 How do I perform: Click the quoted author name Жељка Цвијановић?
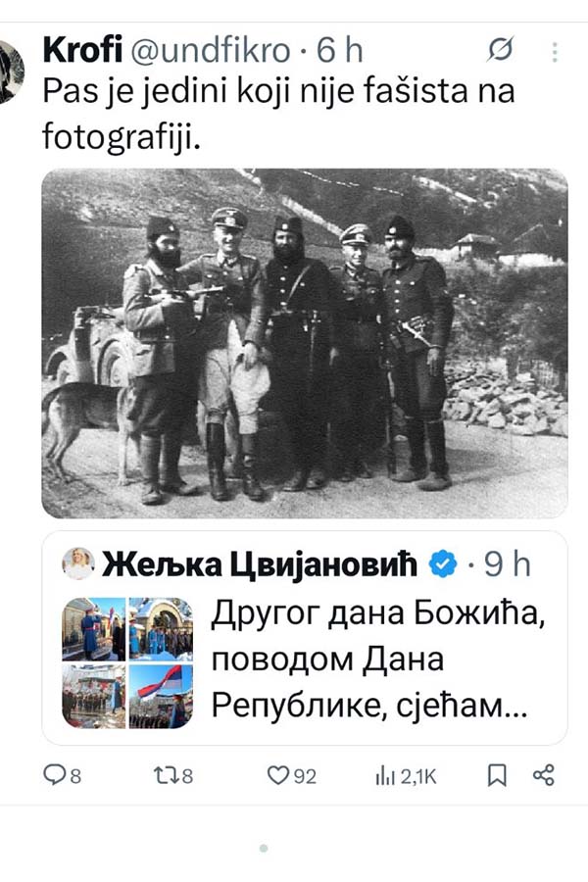pyautogui.click(x=260, y=564)
